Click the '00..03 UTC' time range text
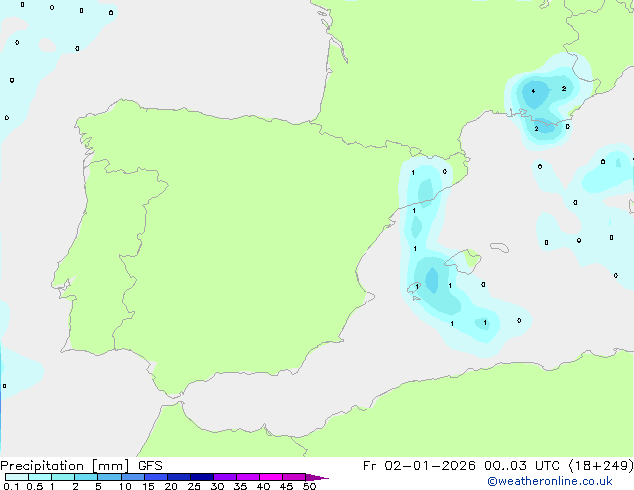The height and width of the screenshot is (490, 634). point(522,466)
